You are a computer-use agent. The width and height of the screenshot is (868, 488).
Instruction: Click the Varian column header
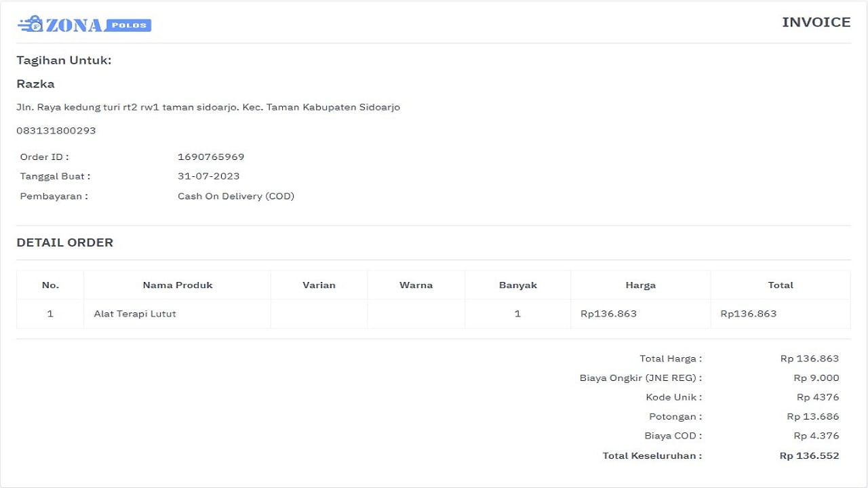319,285
